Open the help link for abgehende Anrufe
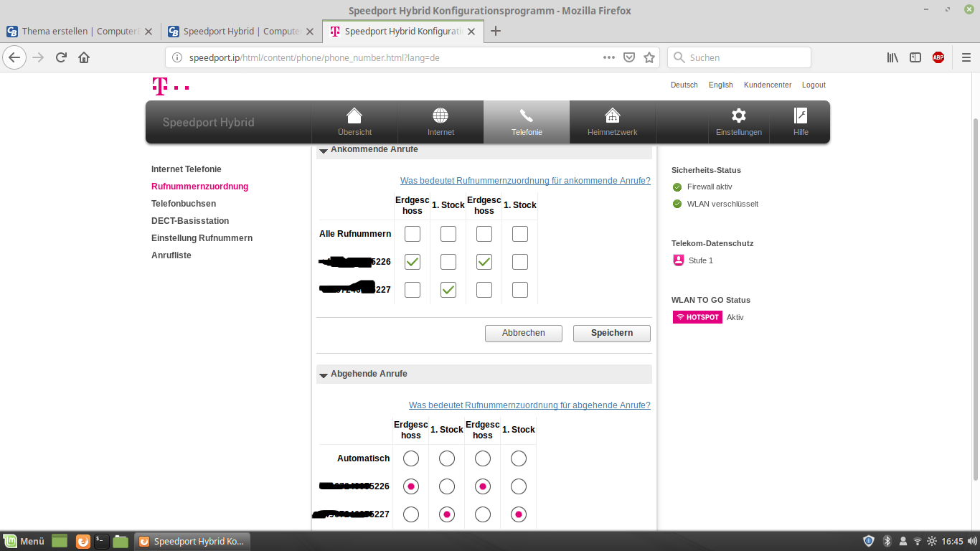This screenshot has width=980, height=551. click(529, 405)
